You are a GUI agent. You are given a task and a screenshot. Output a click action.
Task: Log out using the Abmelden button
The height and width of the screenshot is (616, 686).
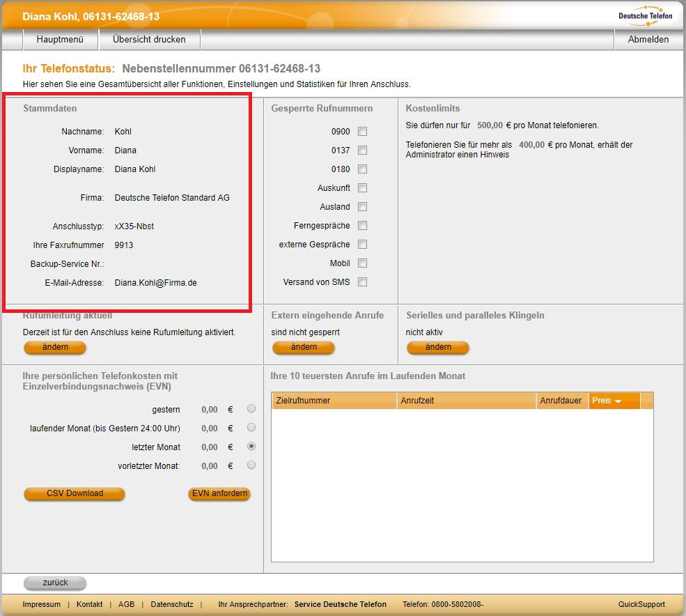click(x=648, y=40)
